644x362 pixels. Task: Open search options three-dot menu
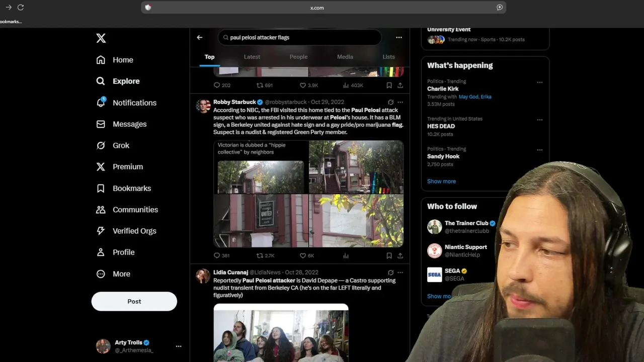pyautogui.click(x=399, y=37)
